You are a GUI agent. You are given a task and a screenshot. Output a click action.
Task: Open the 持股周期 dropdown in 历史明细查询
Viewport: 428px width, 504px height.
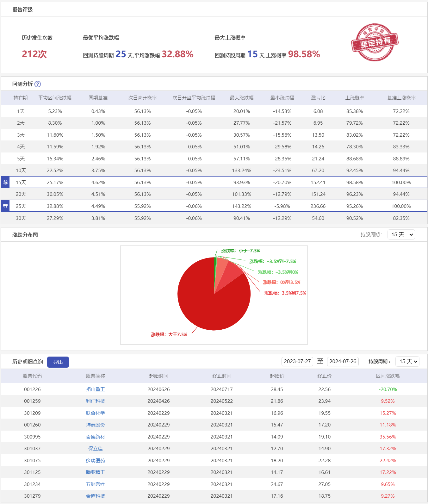click(407, 362)
